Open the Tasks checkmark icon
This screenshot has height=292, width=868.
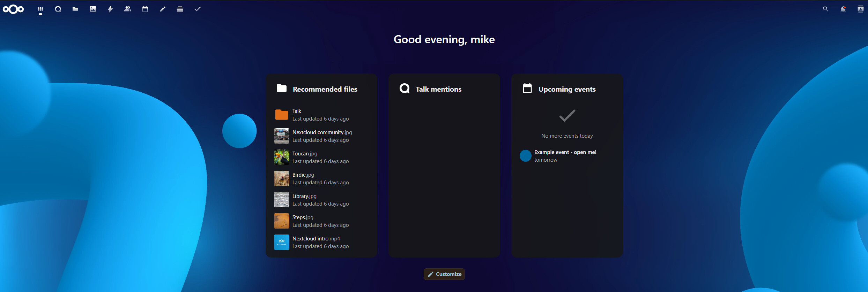[x=198, y=9]
